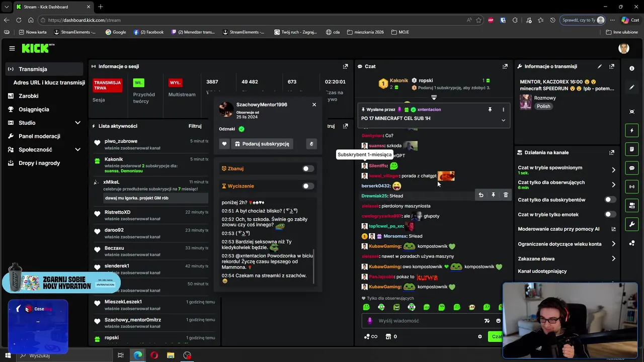
Task: Click Kanał udostępniający option
Action: point(542,271)
